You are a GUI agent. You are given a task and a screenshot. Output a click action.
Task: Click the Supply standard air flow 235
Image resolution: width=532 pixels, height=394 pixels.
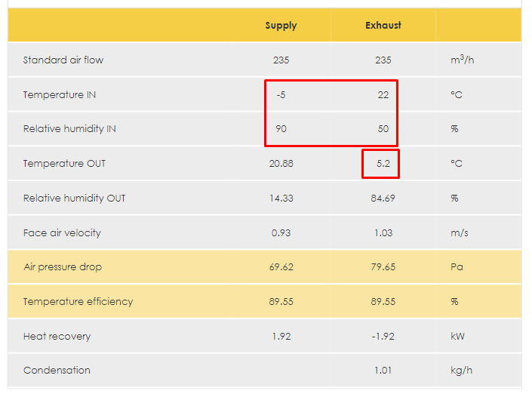[x=281, y=60]
